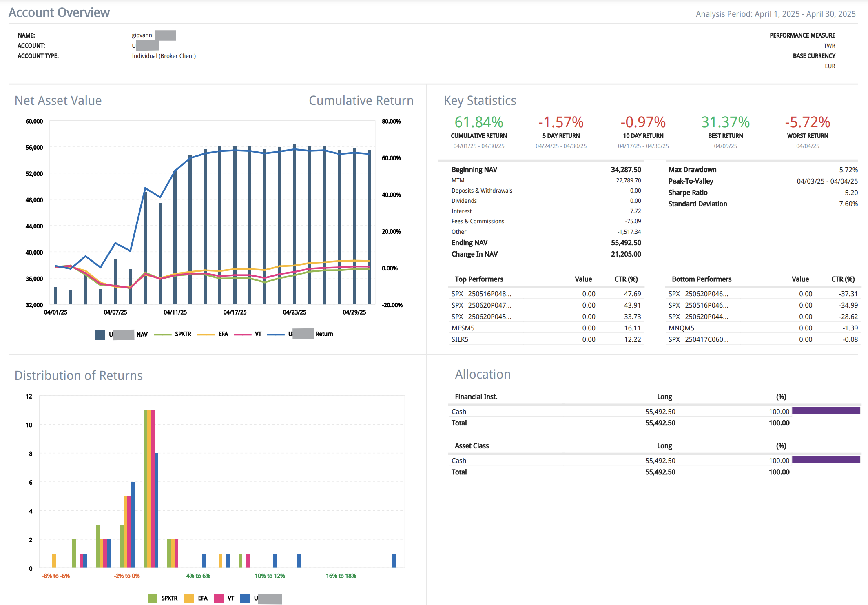Click the SILK5 top performer entry
Screen dimensions: 868x605
[x=460, y=339]
